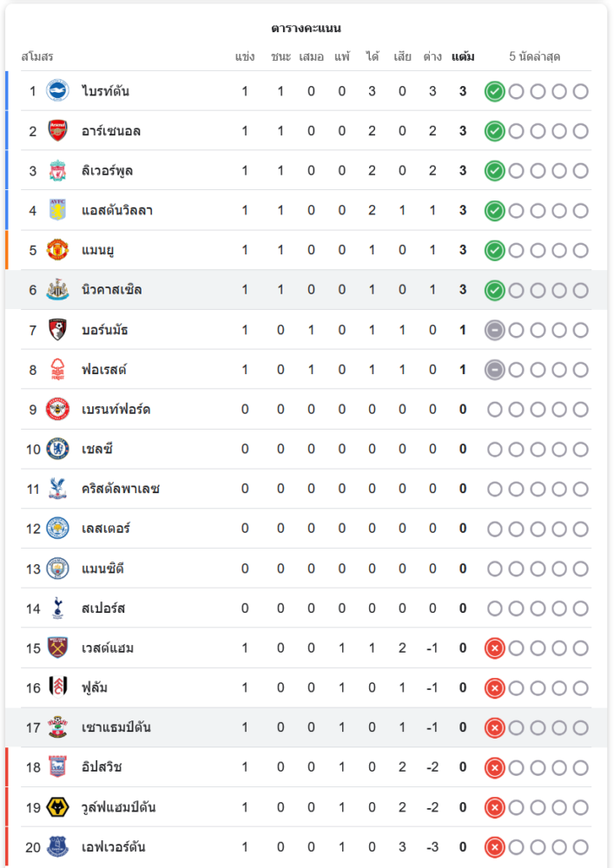Click Brighton's green win result indicator
614x868 pixels.
(x=494, y=91)
